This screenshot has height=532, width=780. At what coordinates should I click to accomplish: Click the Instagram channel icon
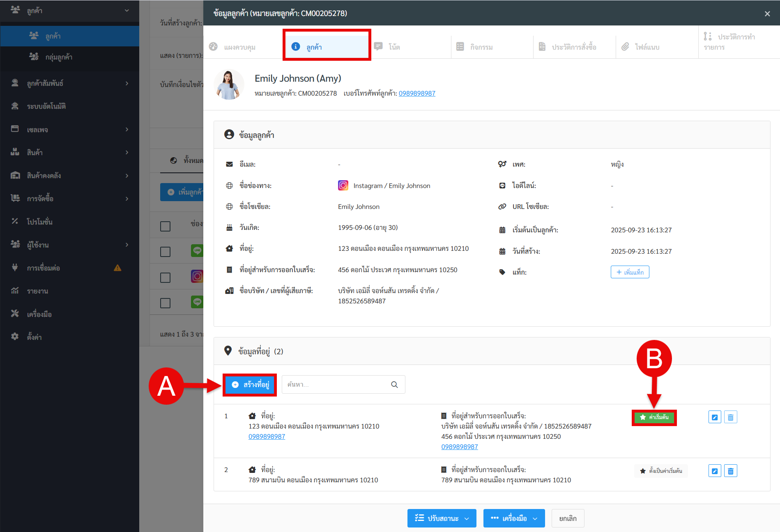pos(343,186)
